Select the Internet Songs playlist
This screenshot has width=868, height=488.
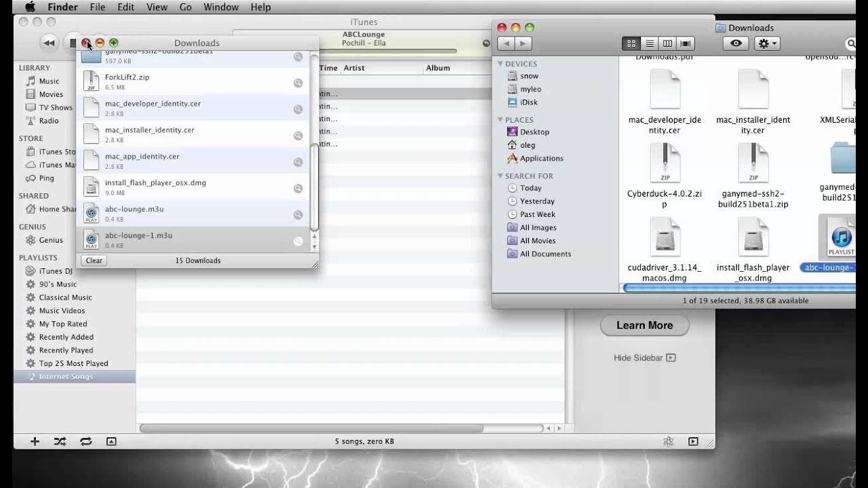click(x=75, y=377)
